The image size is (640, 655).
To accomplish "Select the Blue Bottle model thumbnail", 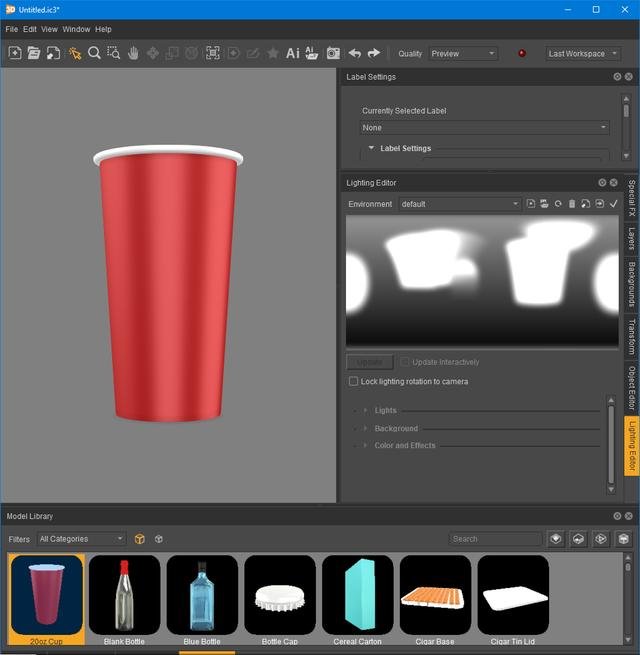I will pos(202,596).
